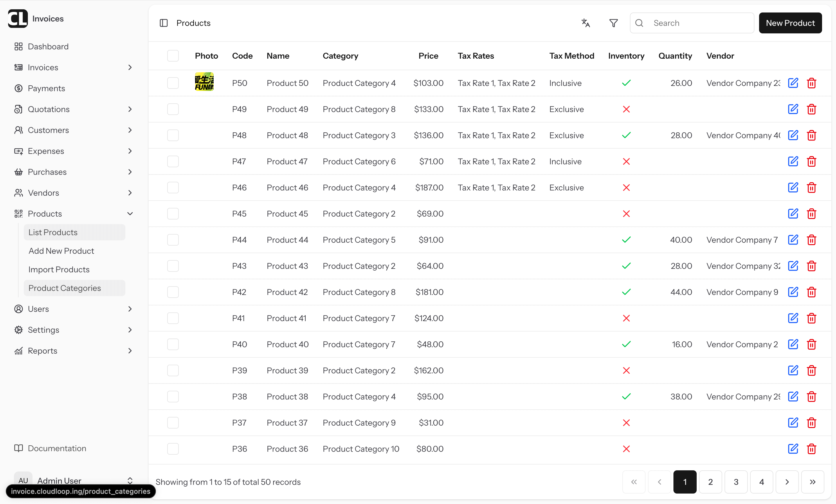
Task: Check the Product 50 row checkbox
Action: (x=173, y=83)
